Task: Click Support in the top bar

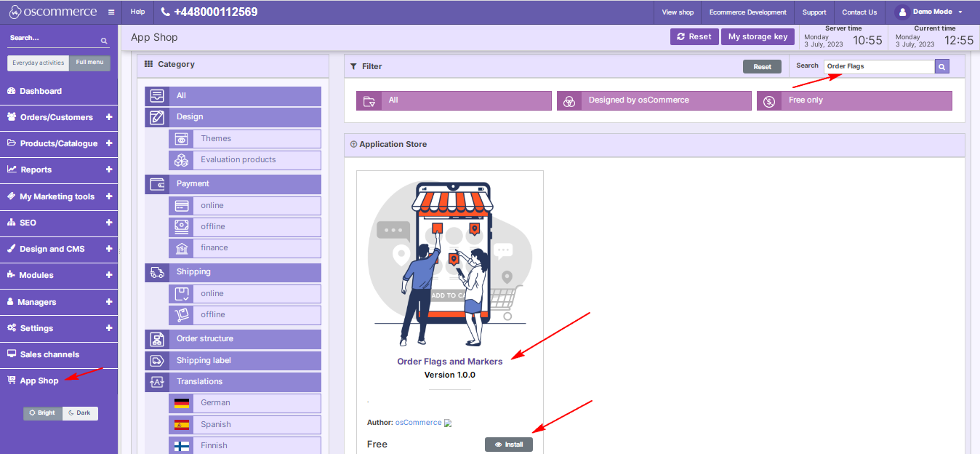Action: [x=814, y=12]
